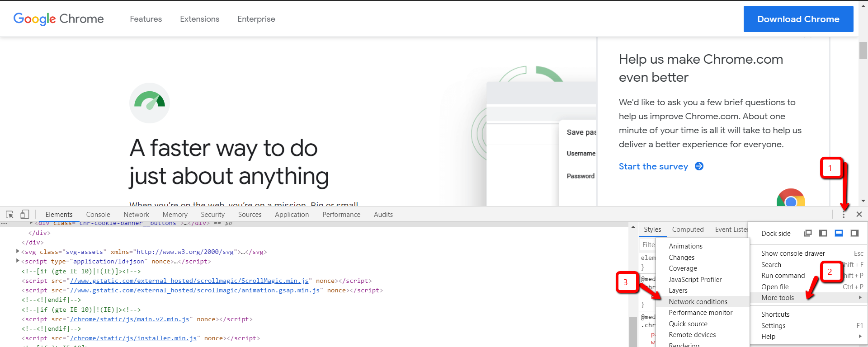Click the Start the survey link

(x=653, y=166)
